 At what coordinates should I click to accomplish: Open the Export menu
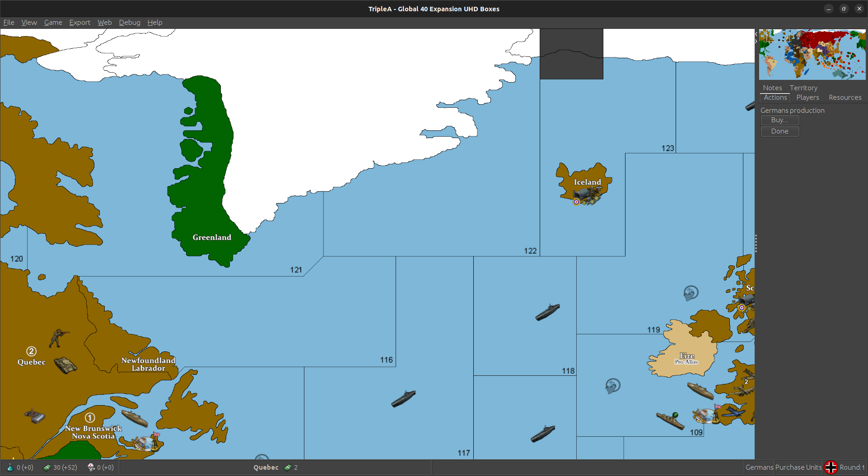(80, 23)
